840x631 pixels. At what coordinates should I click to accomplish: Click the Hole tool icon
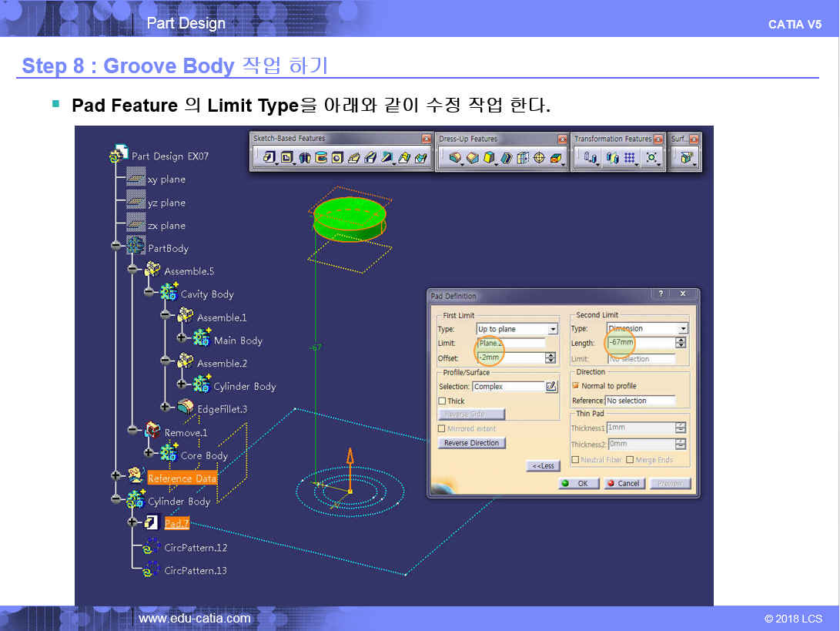tap(337, 158)
